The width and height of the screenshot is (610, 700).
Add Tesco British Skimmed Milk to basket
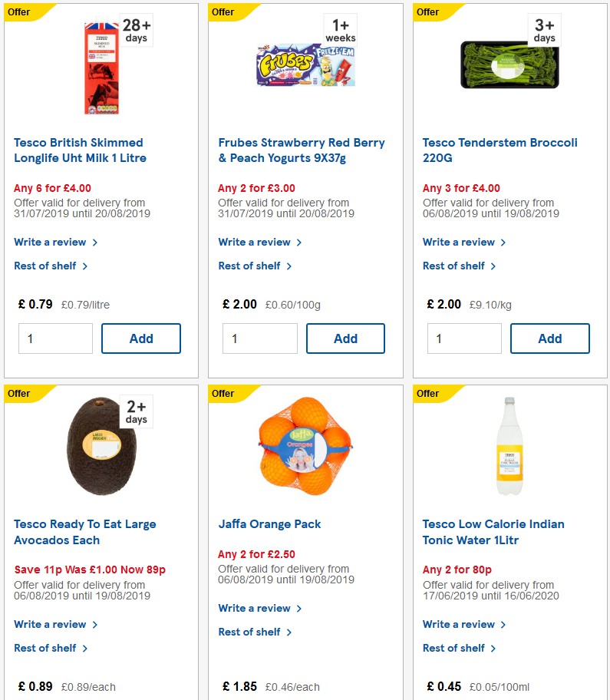click(141, 338)
